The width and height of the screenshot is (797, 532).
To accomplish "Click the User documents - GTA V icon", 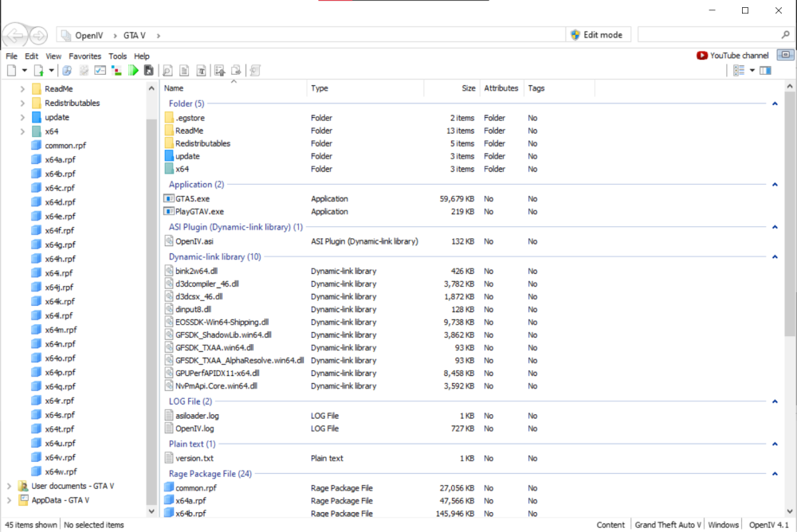I will pos(23,486).
